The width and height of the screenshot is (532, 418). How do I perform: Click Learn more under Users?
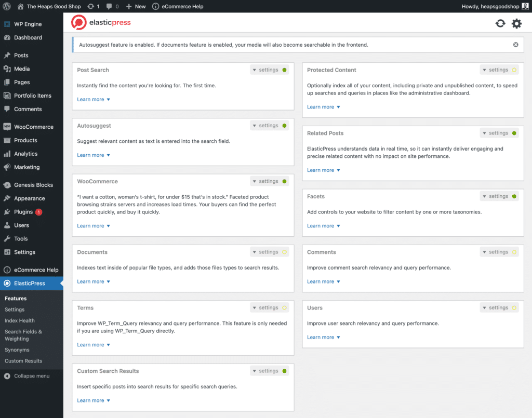324,338
